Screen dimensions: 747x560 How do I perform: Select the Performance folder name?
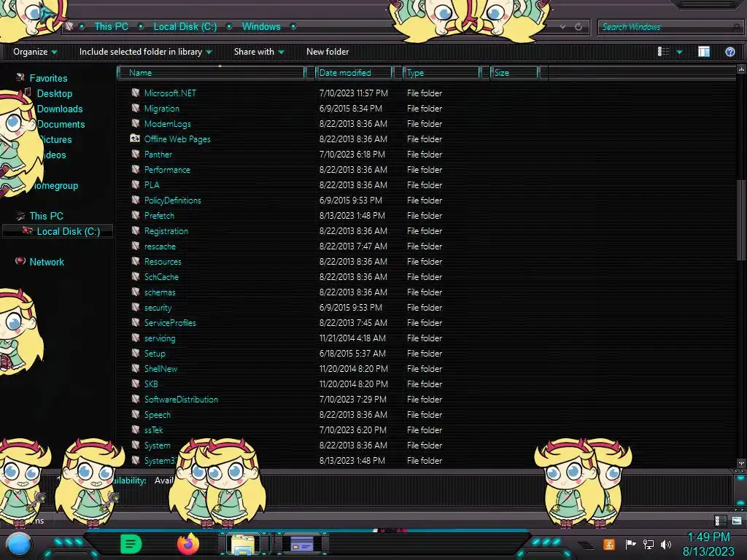tap(167, 169)
